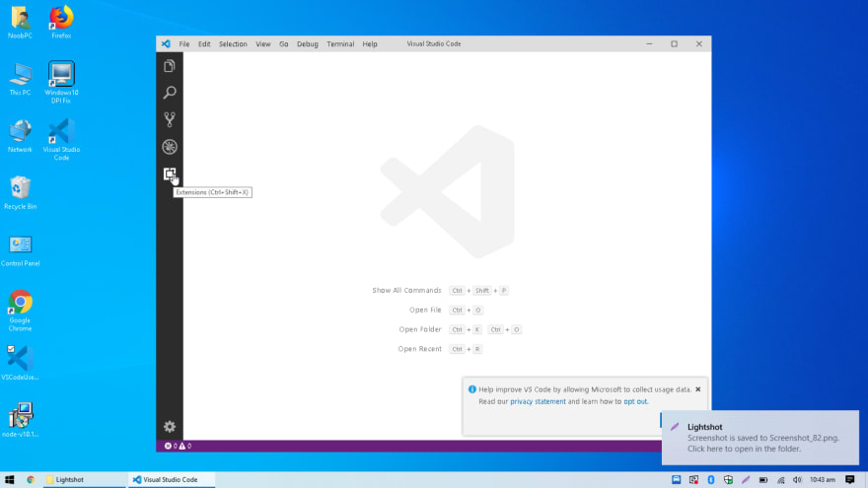Open the Help menu
The image size is (868, 488).
[370, 43]
